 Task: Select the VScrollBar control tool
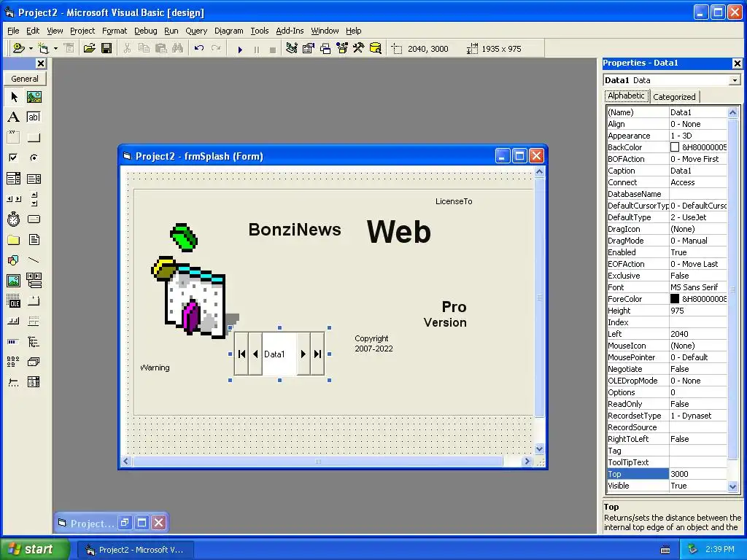34,199
